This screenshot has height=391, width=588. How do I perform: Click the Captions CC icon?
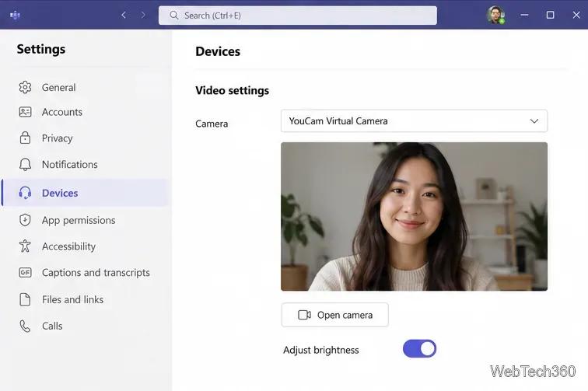[25, 273]
